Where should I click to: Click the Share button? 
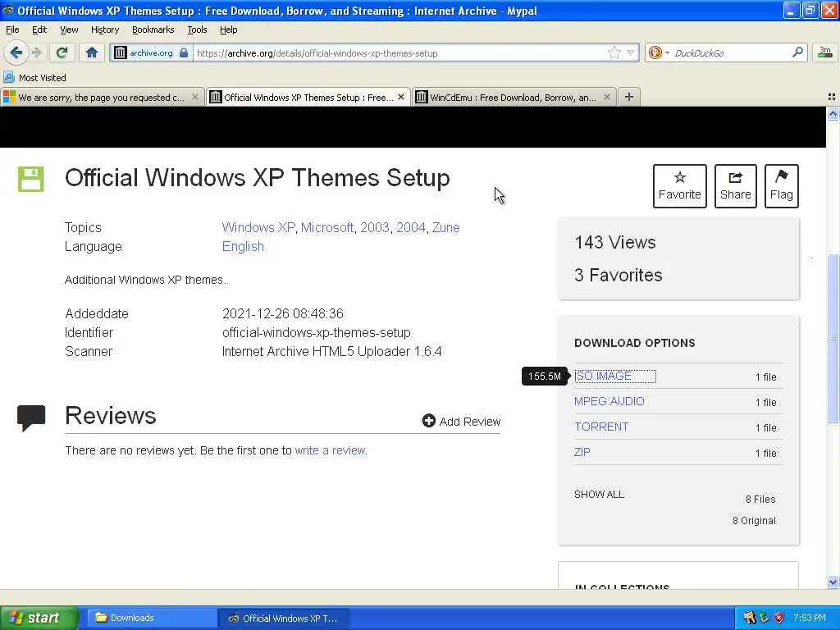click(x=736, y=186)
